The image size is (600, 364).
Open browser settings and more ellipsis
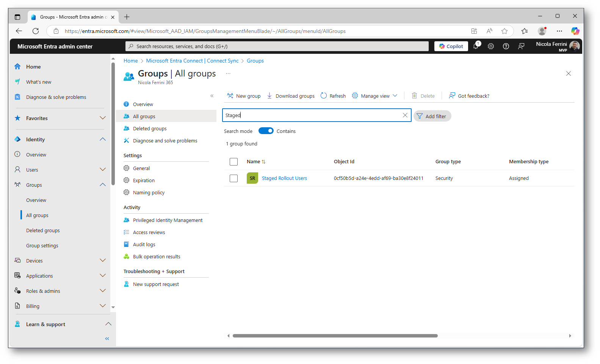click(x=559, y=31)
